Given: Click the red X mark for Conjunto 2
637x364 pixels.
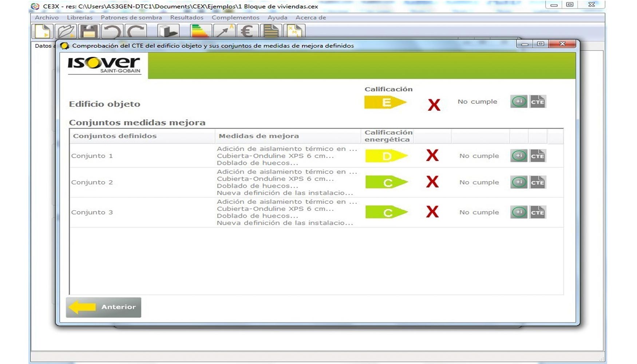Looking at the screenshot, I should [432, 182].
